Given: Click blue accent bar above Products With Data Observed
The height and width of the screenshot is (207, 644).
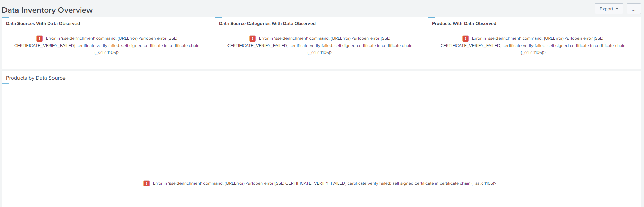Looking at the screenshot, I should coord(431,18).
